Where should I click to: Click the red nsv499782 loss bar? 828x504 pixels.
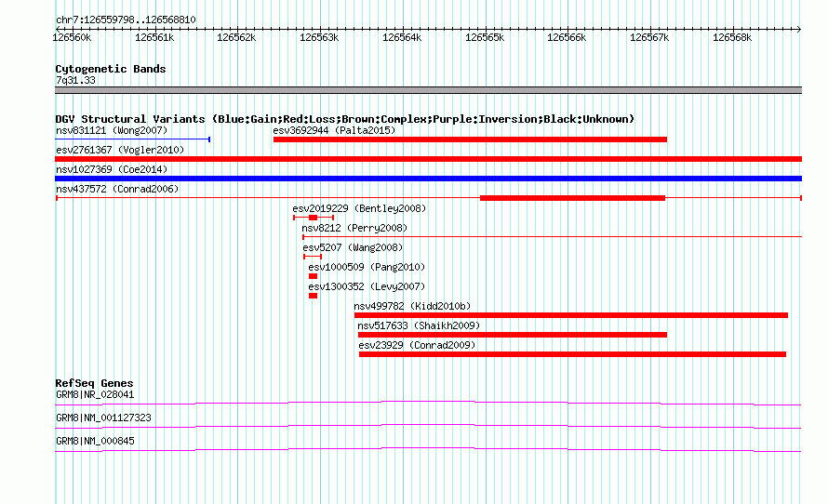[x=571, y=315]
